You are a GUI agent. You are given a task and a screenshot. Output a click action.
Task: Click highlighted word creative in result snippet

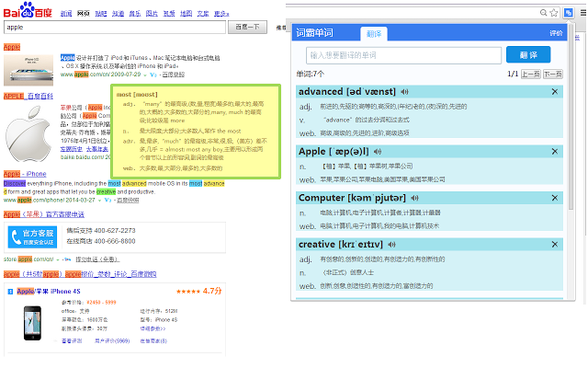(x=106, y=191)
